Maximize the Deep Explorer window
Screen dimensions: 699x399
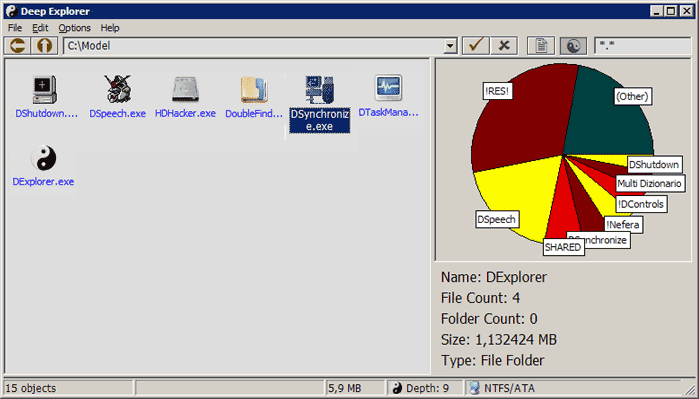pos(671,11)
